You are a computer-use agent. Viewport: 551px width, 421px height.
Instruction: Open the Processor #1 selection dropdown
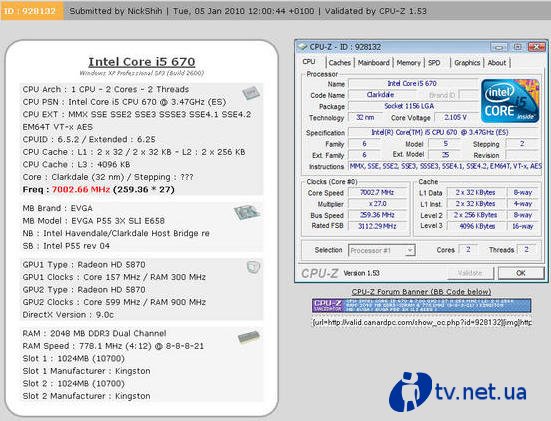point(382,251)
